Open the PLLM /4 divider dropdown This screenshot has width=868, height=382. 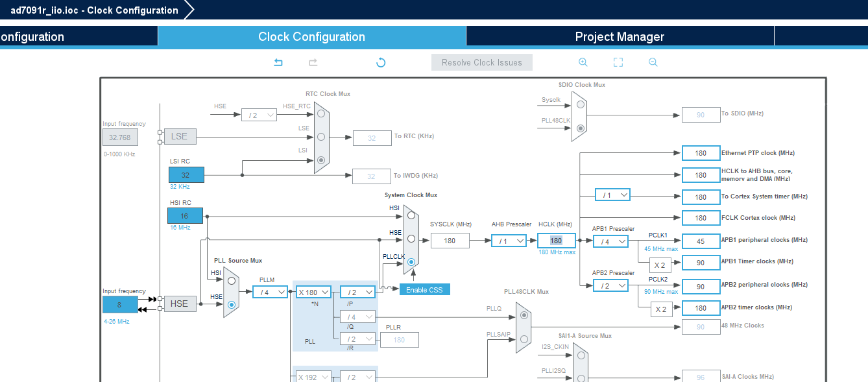(x=270, y=292)
